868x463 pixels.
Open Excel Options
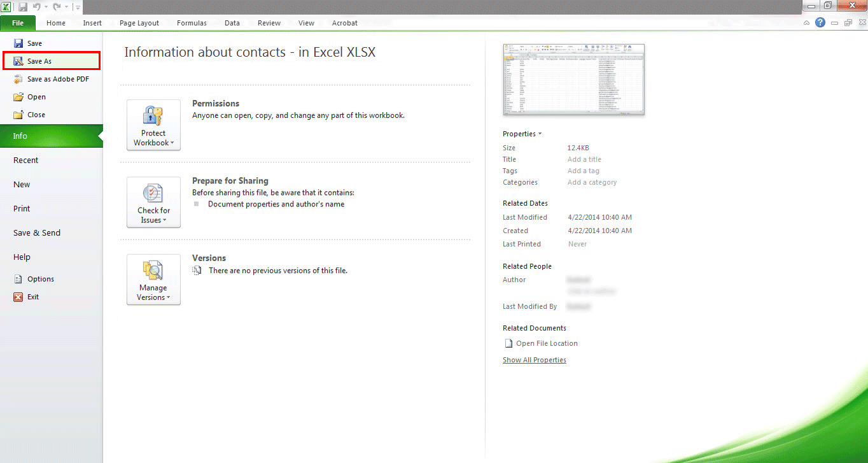tap(52, 279)
